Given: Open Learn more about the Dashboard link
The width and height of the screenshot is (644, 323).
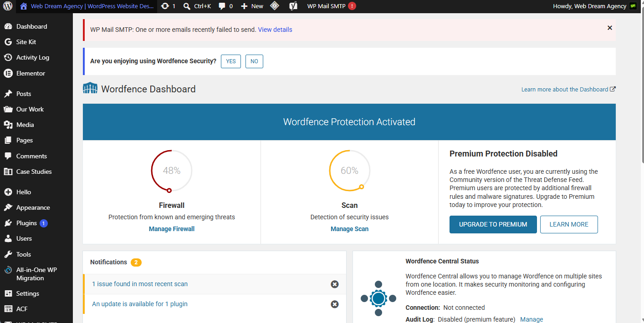Looking at the screenshot, I should click(568, 89).
